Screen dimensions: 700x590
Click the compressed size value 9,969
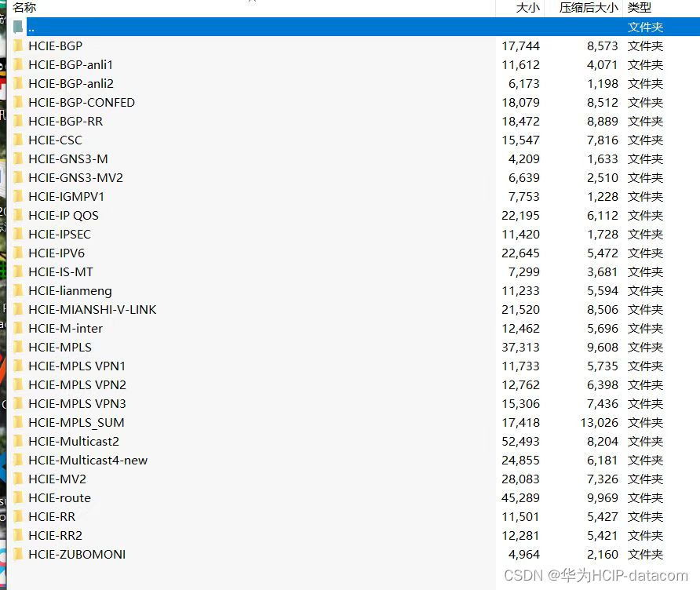603,497
